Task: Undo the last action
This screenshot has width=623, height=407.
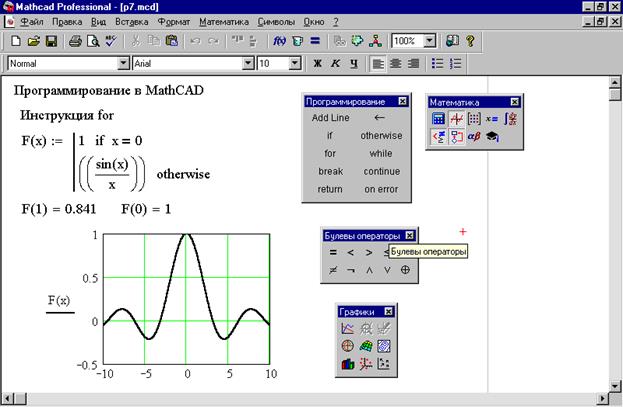Action: 195,41
